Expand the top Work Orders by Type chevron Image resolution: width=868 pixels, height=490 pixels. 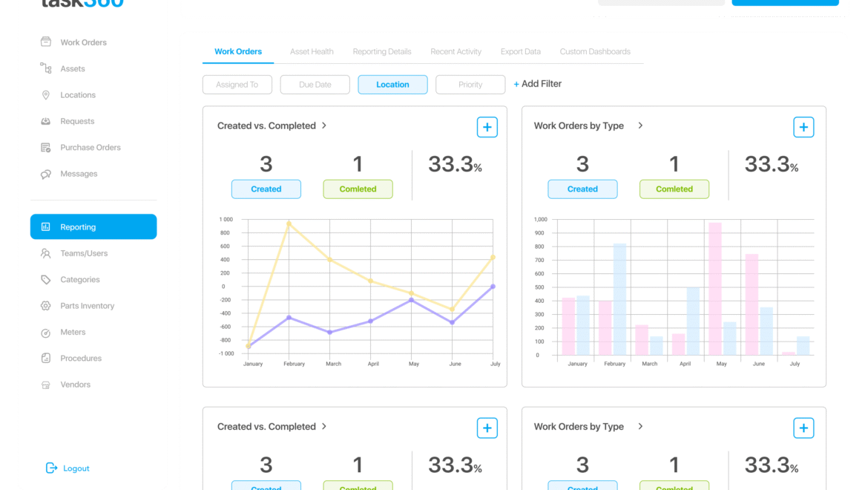tap(640, 125)
